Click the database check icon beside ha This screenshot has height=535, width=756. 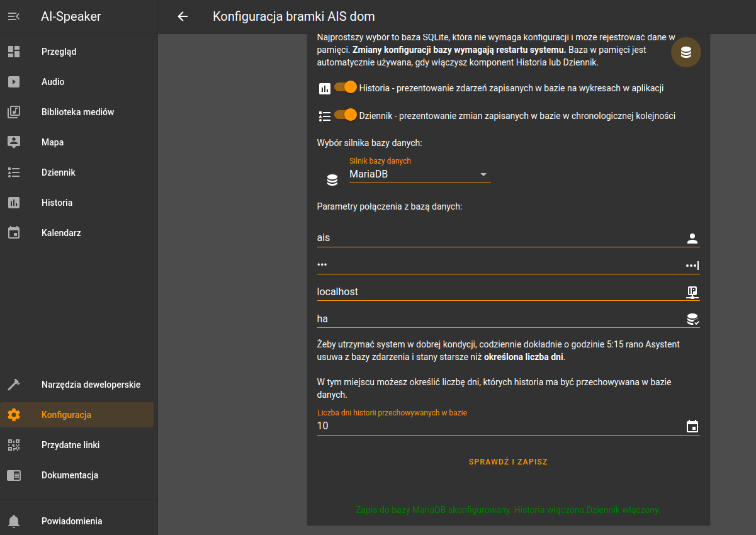(x=692, y=319)
